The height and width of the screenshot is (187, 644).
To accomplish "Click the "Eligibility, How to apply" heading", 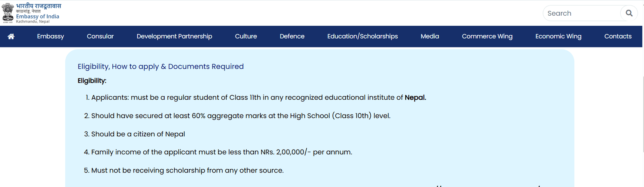I will tap(161, 66).
